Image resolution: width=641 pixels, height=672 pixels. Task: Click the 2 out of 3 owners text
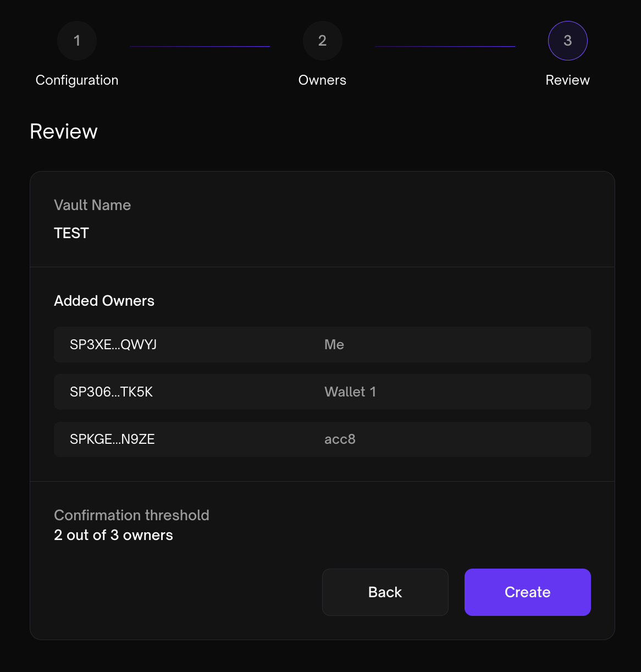(x=113, y=535)
